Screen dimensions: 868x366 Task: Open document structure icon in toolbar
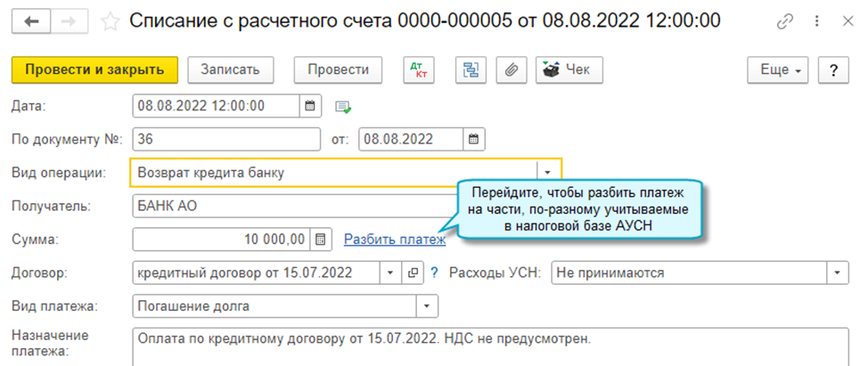[470, 69]
